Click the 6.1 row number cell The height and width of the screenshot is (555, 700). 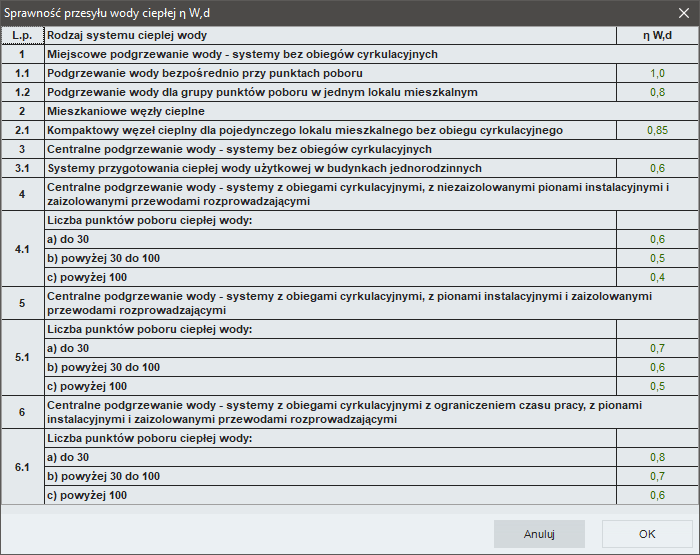[22, 467]
